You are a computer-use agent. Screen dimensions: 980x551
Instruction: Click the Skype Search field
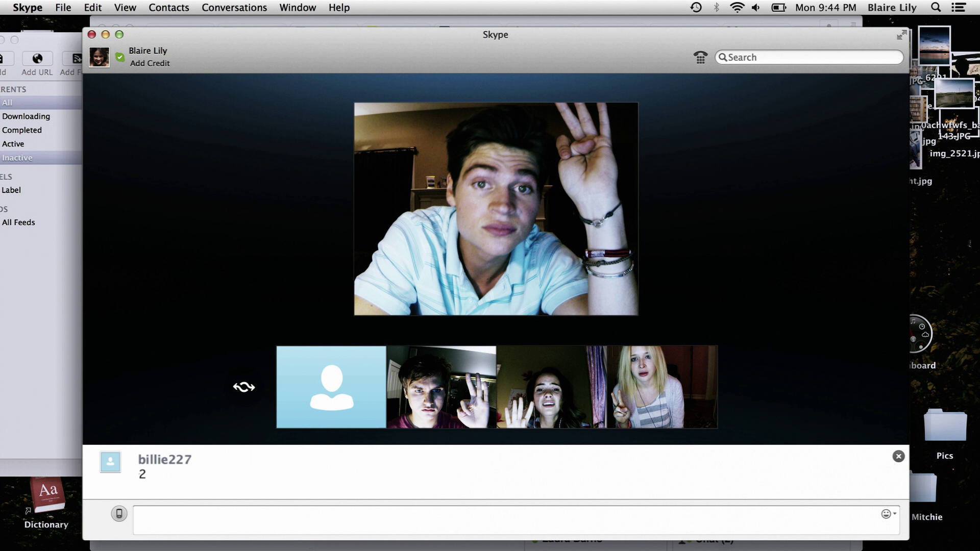pos(809,57)
